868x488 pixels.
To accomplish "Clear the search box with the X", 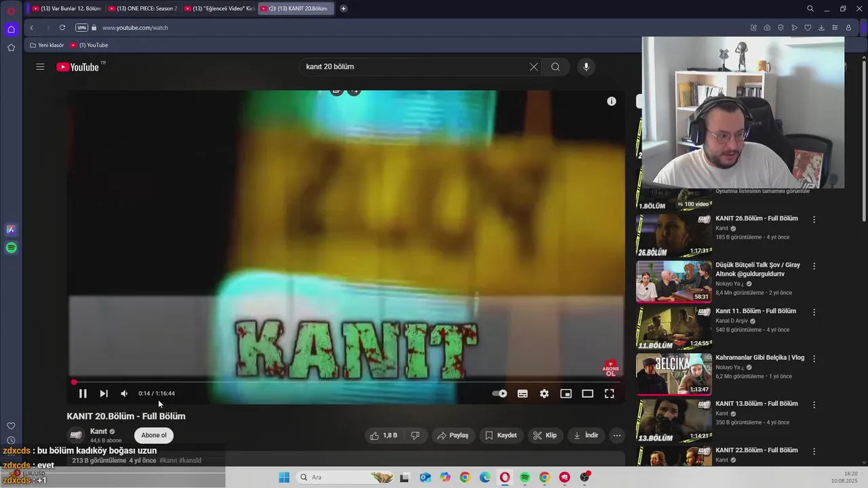I will tap(534, 66).
